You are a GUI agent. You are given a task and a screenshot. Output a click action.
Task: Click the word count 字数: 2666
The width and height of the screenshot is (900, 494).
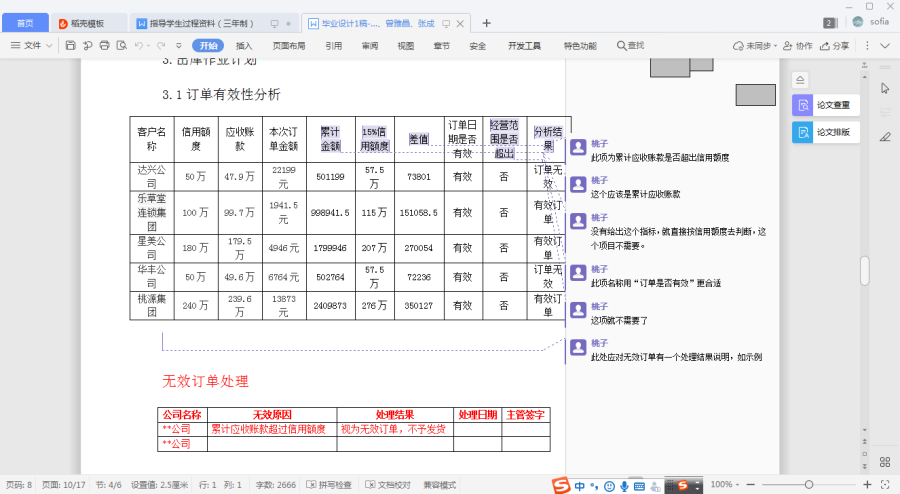[x=276, y=485]
